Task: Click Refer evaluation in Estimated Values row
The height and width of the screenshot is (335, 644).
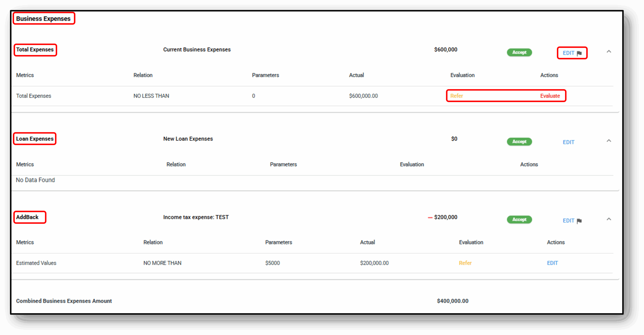Action: pos(465,263)
